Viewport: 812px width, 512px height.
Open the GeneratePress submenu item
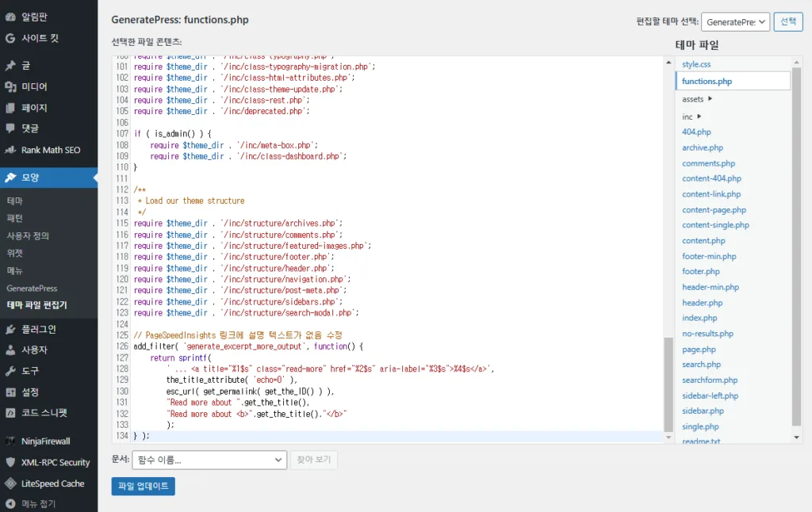[x=32, y=288]
